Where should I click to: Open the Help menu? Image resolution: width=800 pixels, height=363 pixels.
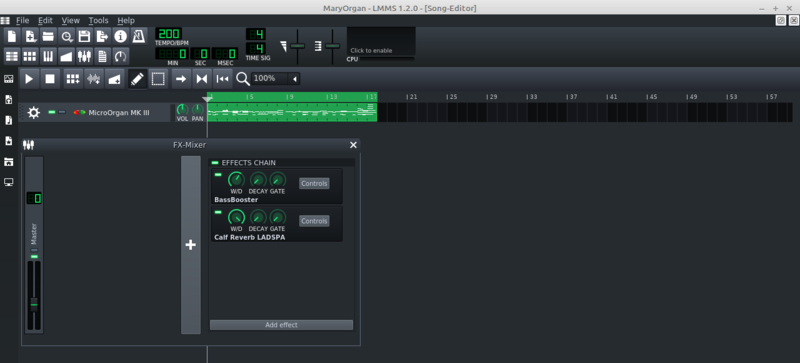(x=126, y=20)
